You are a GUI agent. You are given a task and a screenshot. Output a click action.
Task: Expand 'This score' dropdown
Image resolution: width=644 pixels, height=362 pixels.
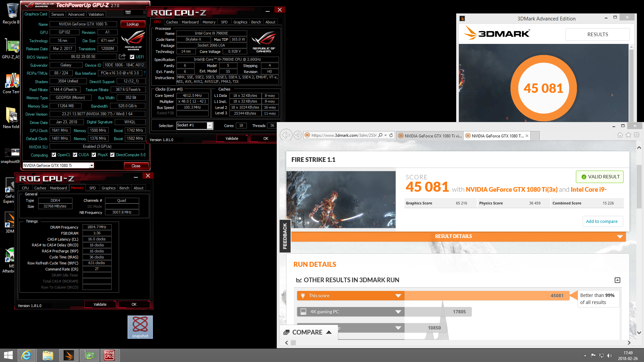398,296
